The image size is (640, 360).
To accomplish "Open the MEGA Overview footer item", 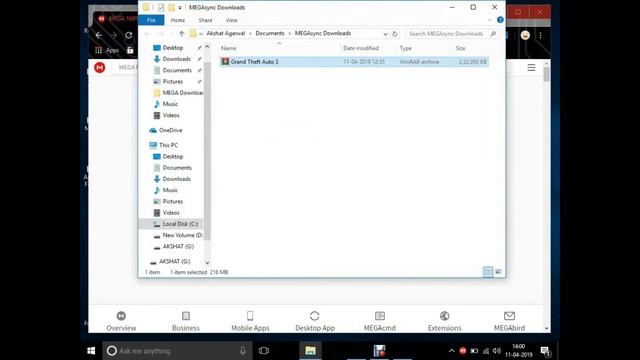I will [121, 321].
